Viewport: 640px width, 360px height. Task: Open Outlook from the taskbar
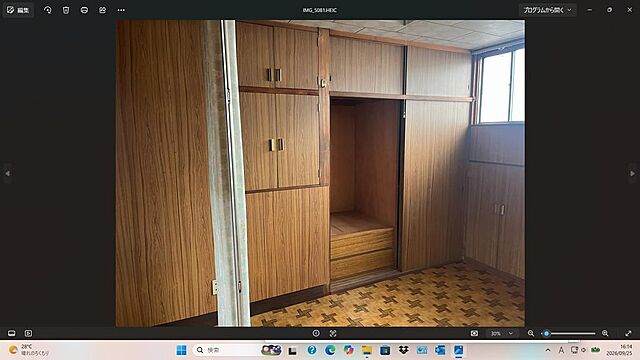440,350
